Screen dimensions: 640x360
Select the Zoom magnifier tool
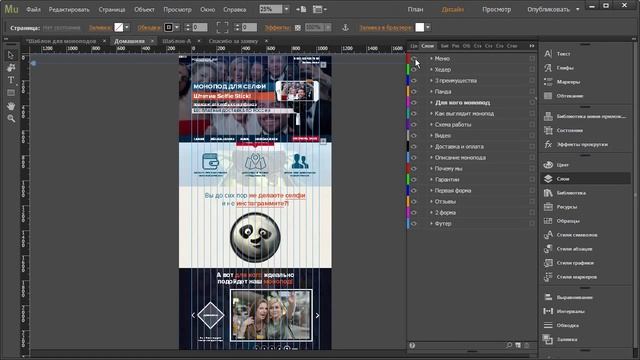(11, 119)
